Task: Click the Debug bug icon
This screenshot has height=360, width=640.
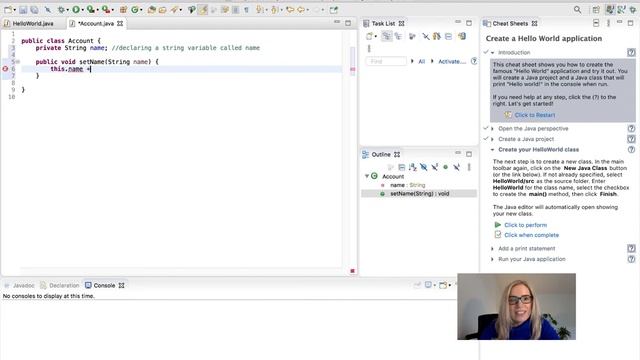Action: [61, 9]
